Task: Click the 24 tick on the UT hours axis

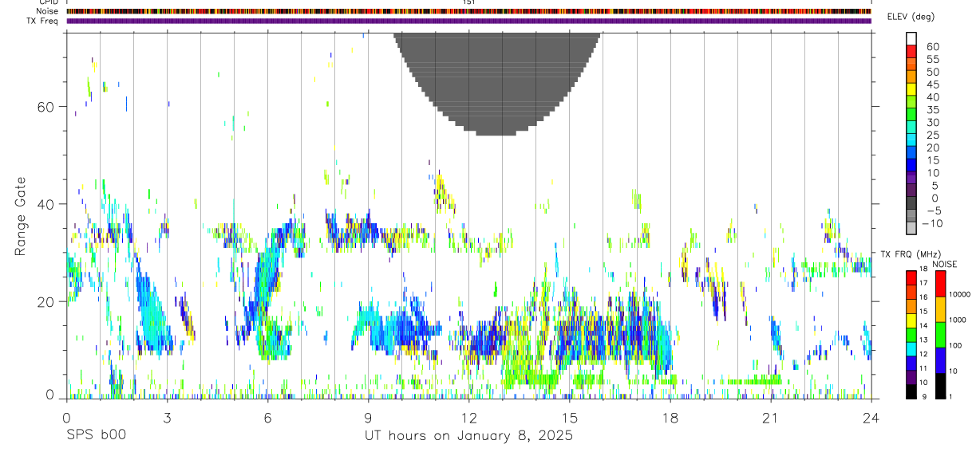Action: (x=871, y=418)
